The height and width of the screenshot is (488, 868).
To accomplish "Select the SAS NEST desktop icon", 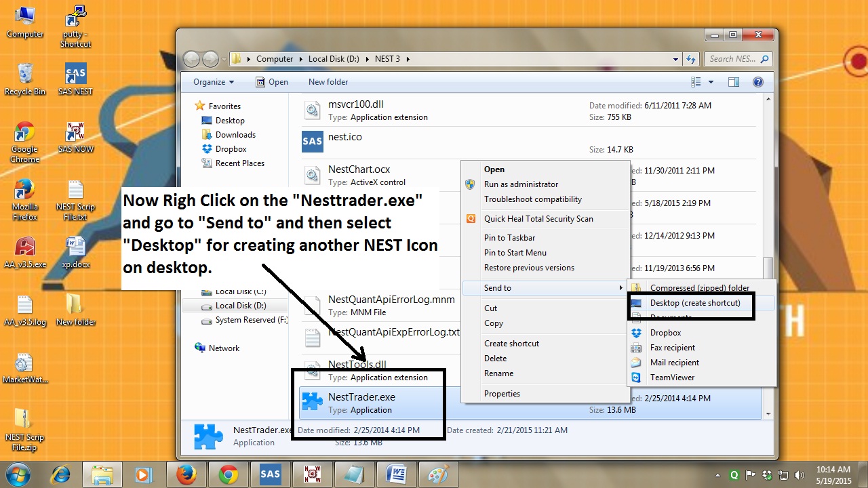I will coord(75,79).
